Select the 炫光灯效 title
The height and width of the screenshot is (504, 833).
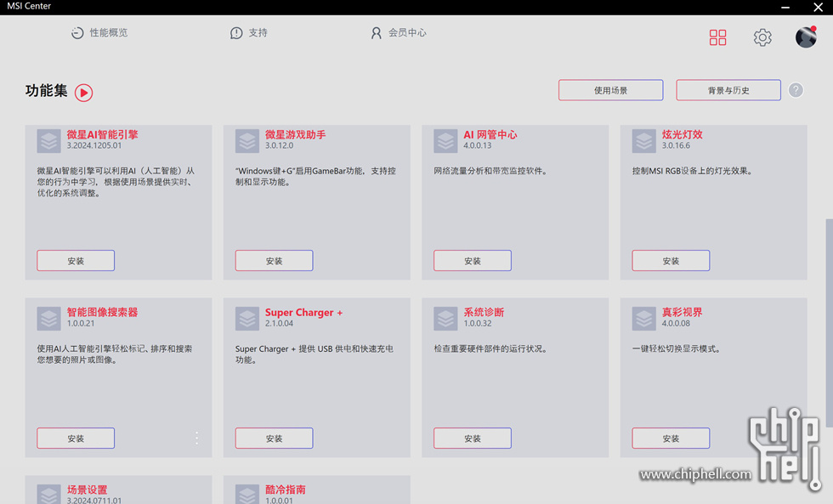(x=682, y=134)
